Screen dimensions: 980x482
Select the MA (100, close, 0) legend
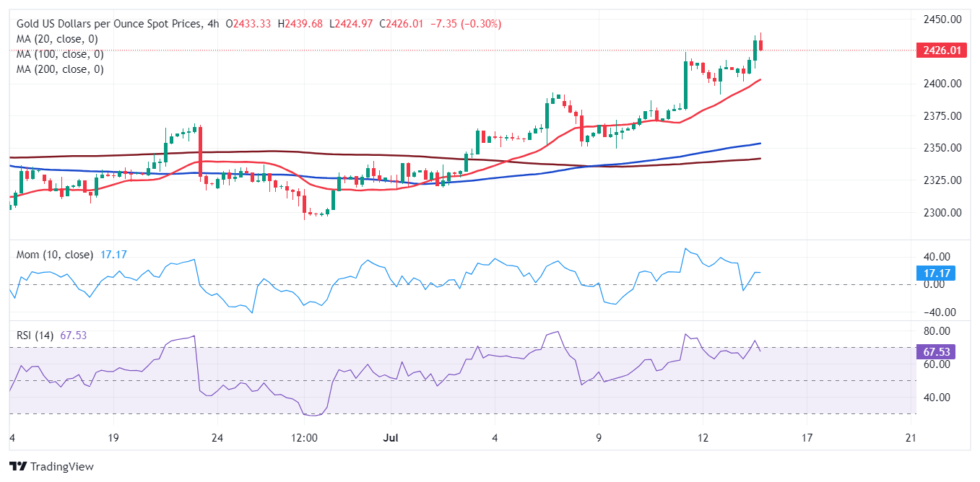pos(60,54)
